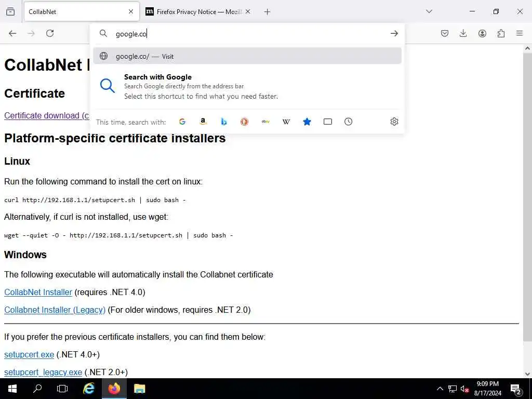Click the Go arrow in the address bar
Screen dimensions: 532x399
tap(394, 33)
